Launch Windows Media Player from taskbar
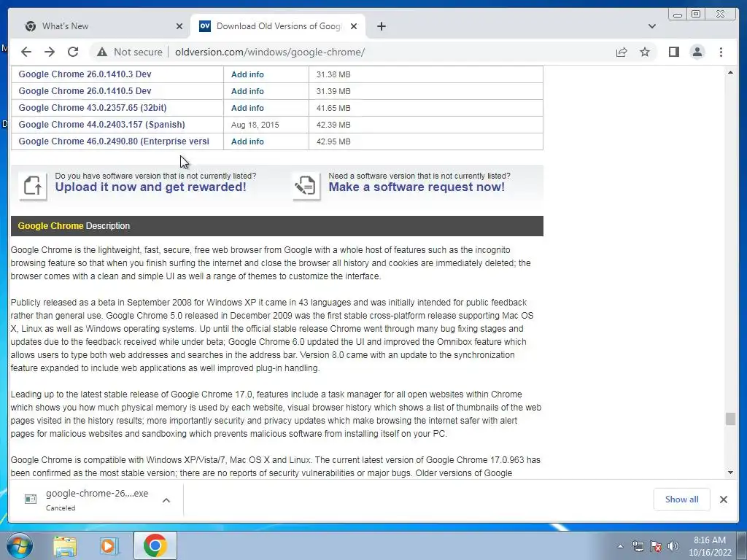Viewport: 747px width, 560px height. tap(108, 545)
